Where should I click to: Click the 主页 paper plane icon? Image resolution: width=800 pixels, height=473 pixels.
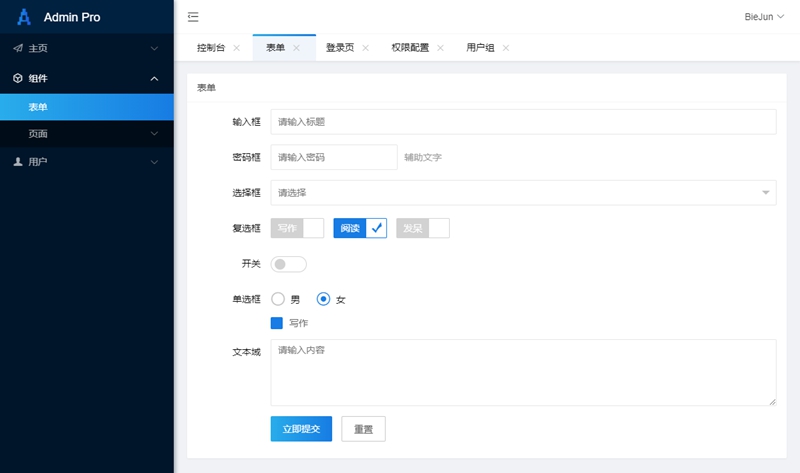18,48
